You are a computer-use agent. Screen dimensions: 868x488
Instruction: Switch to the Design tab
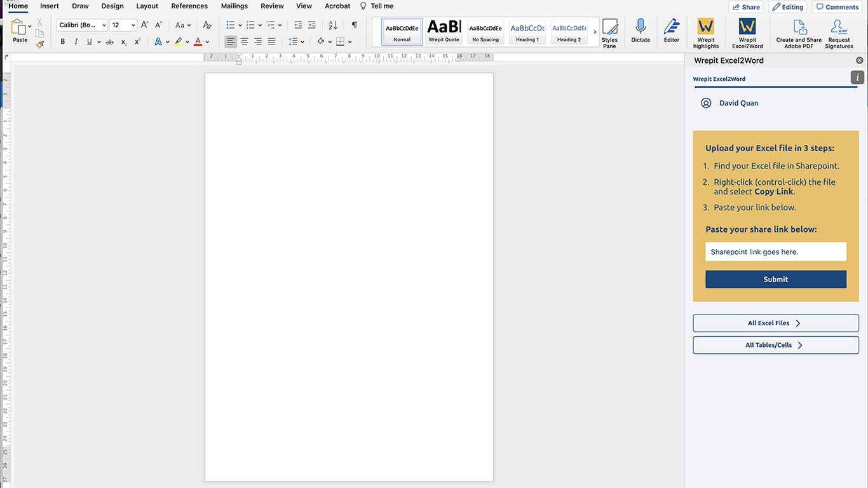[x=112, y=6]
